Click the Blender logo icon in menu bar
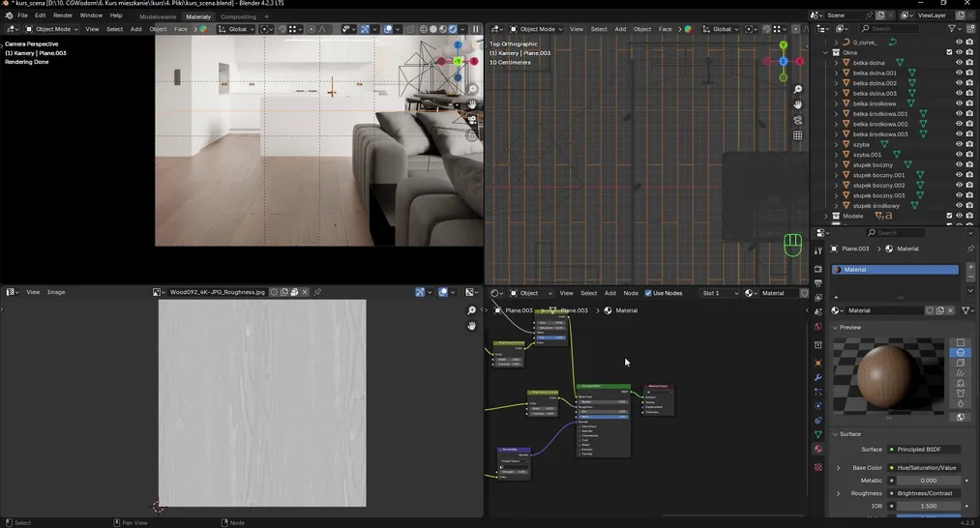This screenshot has width=980, height=528. coord(9,15)
